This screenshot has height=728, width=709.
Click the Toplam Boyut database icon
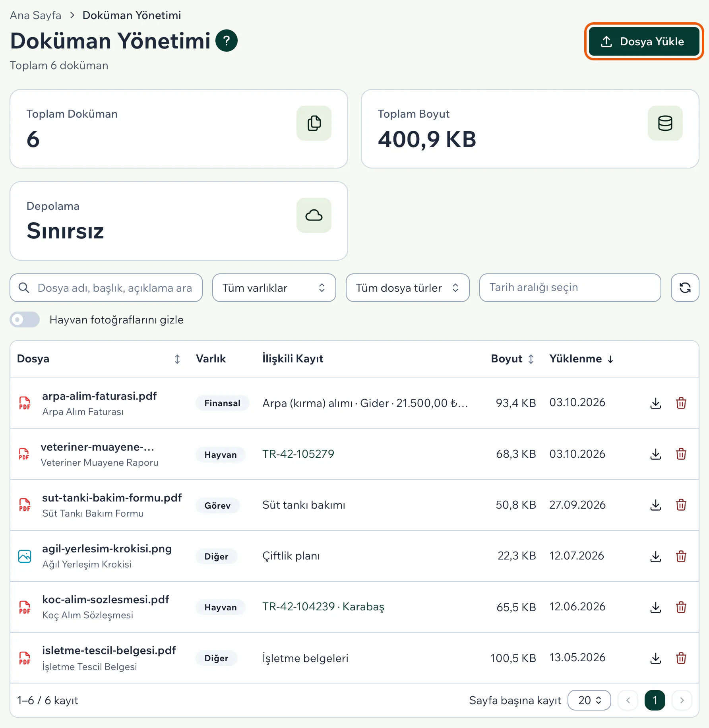pyautogui.click(x=665, y=123)
